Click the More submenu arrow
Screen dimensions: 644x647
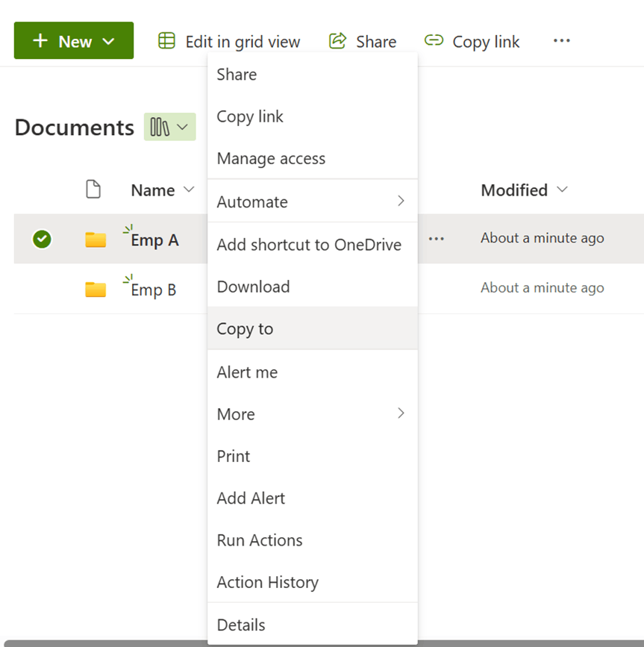(401, 413)
